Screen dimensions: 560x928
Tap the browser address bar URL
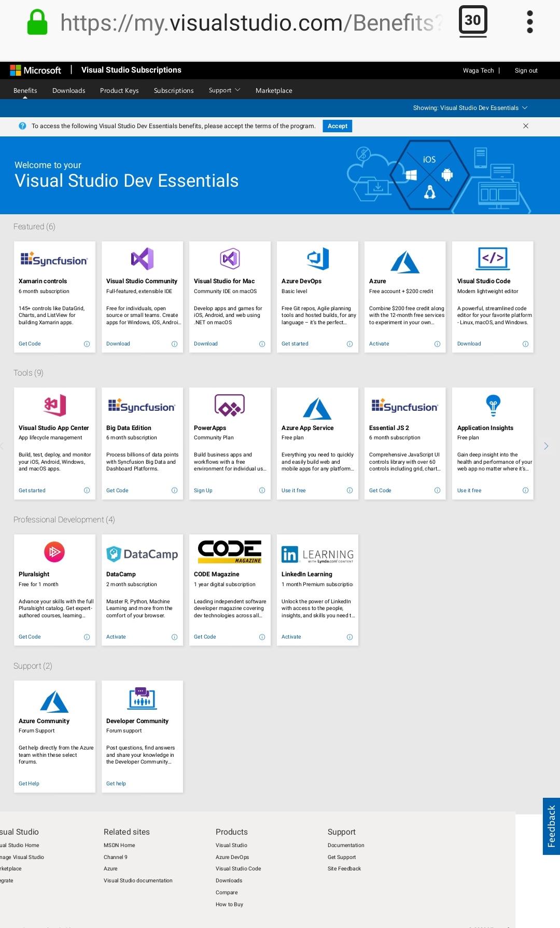click(251, 23)
